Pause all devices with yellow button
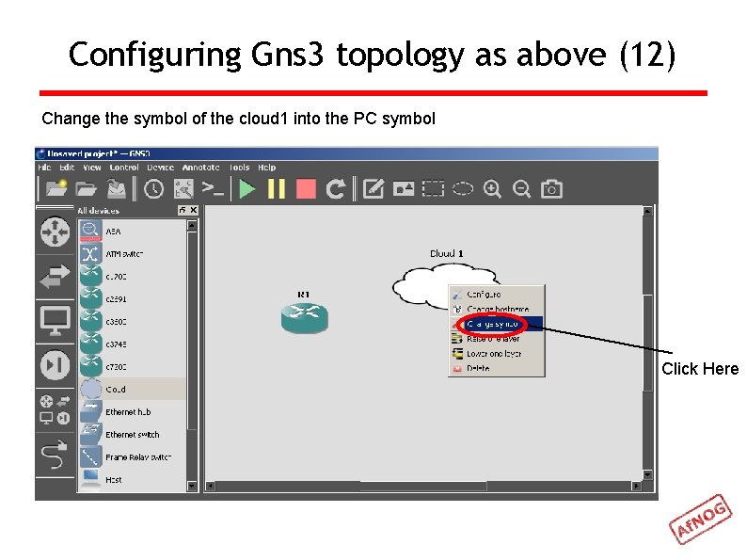Viewport: 747px width, 560px height. pyautogui.click(x=277, y=189)
